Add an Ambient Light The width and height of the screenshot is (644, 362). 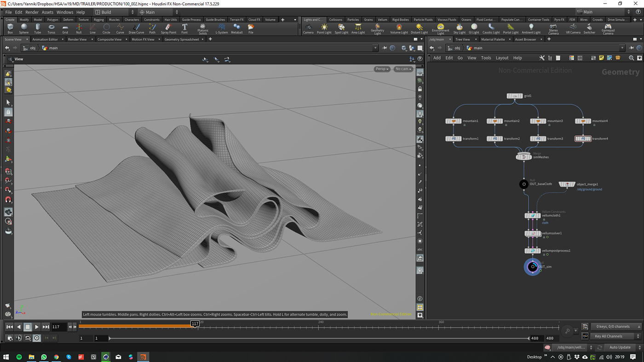coord(531,29)
